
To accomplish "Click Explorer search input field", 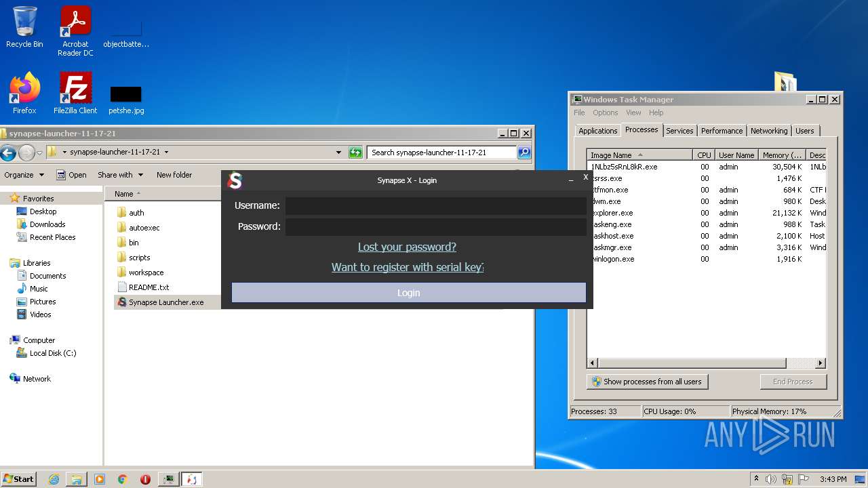I will tap(441, 152).
